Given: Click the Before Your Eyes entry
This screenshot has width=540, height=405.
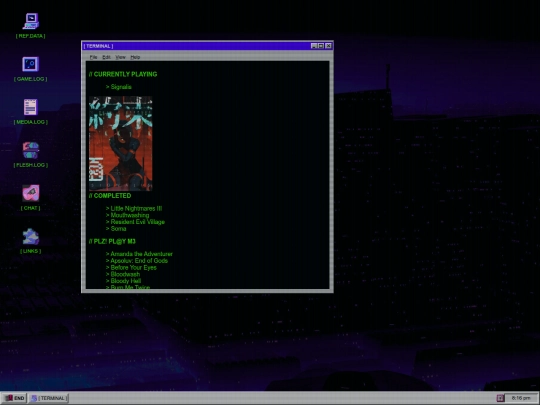Looking at the screenshot, I should pyautogui.click(x=131, y=268).
